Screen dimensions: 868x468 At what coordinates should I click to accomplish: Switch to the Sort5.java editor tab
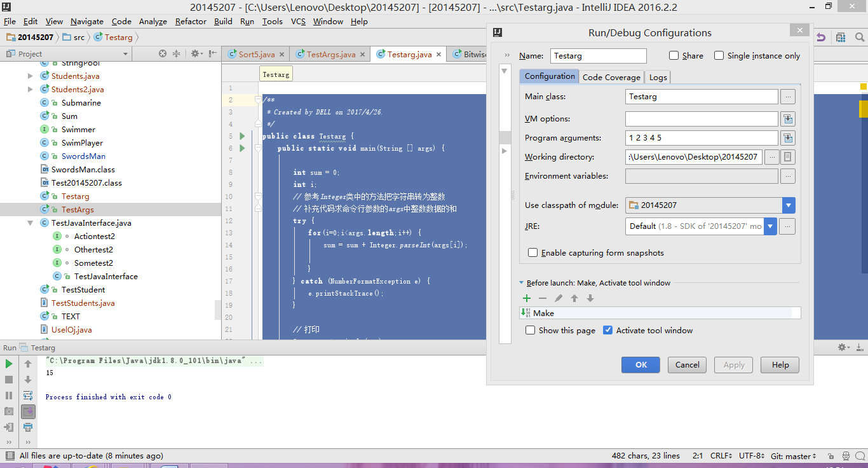[x=256, y=55]
